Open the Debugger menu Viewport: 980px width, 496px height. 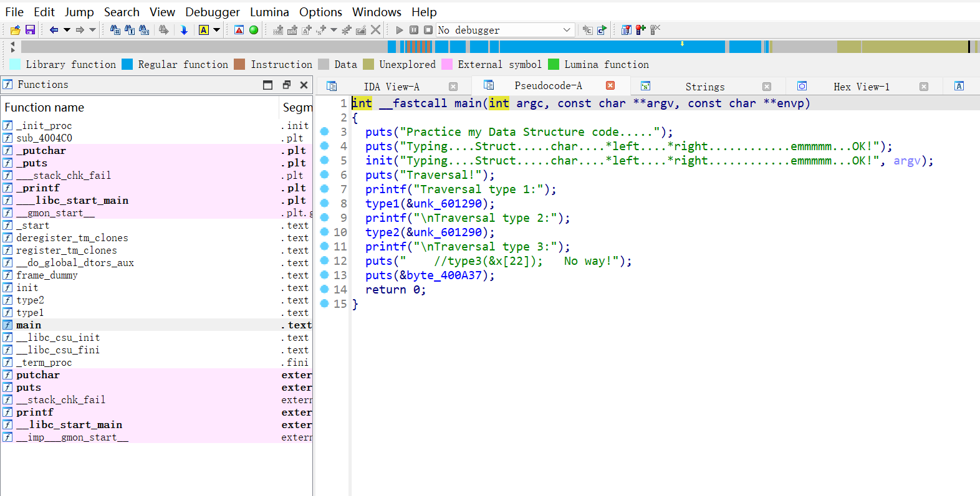pos(212,12)
